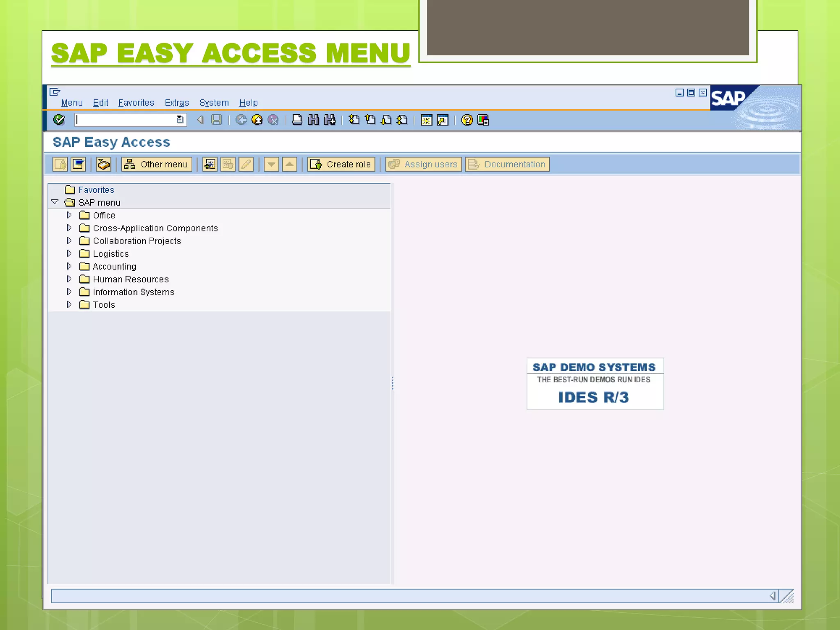
Task: Click the status bar expand triangle
Action: [772, 596]
